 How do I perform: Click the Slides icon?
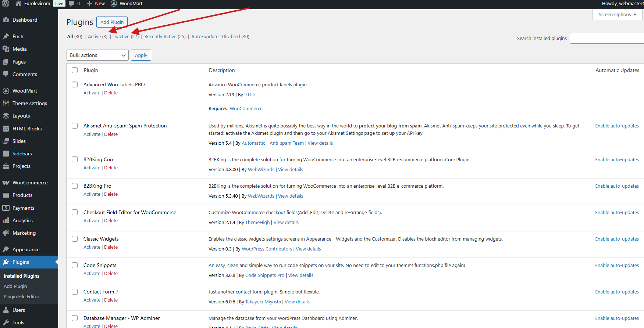click(x=6, y=141)
